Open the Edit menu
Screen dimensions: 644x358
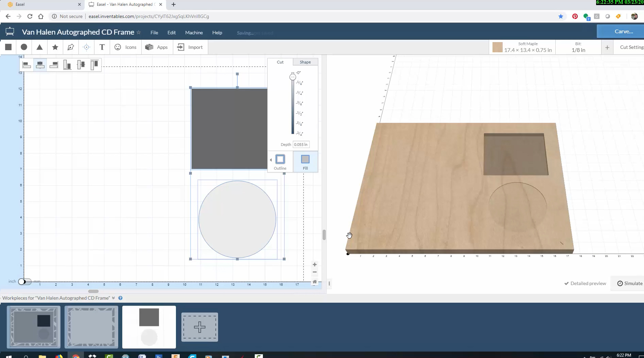(172, 33)
